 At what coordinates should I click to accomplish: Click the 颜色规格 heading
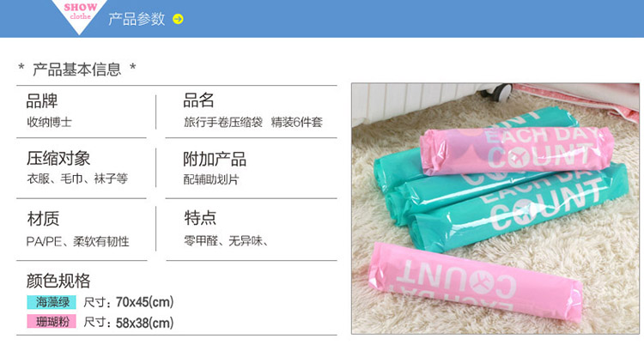coord(58,281)
